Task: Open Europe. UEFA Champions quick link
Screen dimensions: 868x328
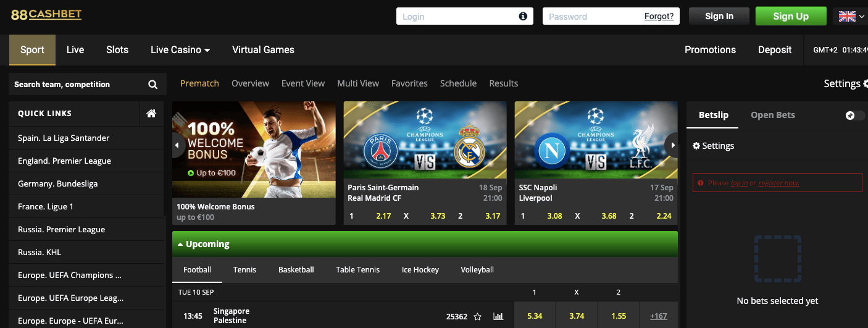Action: [86, 275]
